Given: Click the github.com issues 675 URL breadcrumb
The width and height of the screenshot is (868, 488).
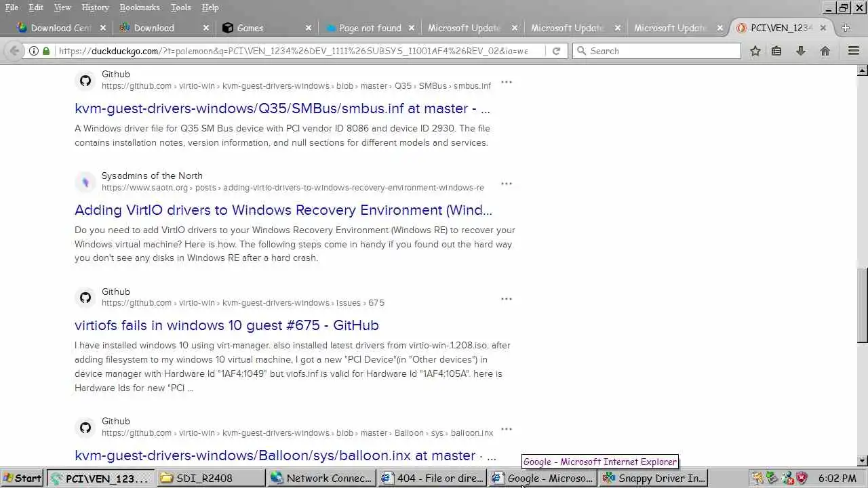Looking at the screenshot, I should click(x=243, y=303).
